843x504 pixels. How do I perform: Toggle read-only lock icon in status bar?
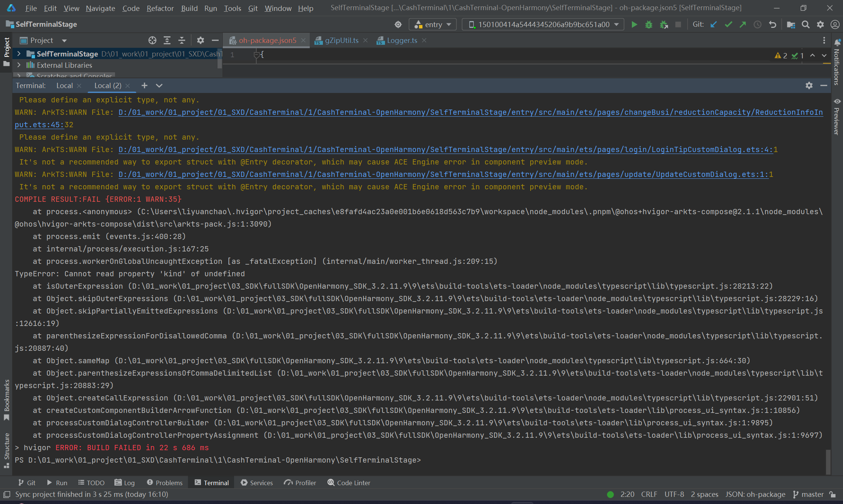coord(832,494)
